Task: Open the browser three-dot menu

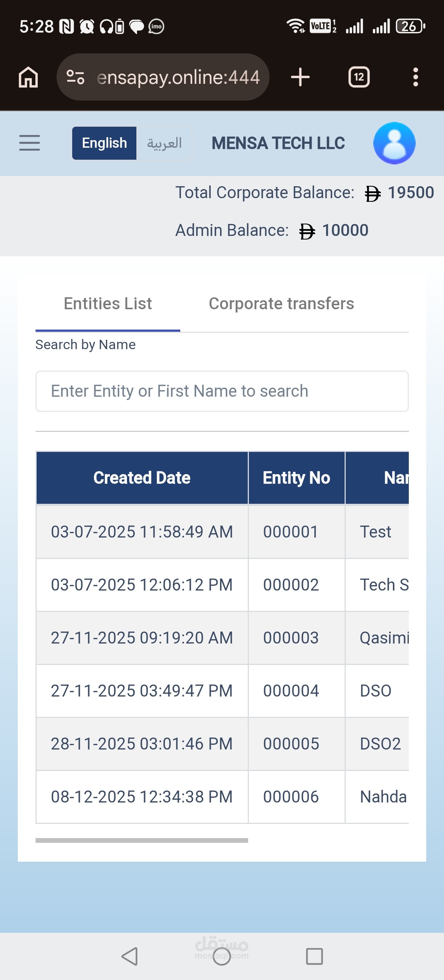Action: click(x=415, y=77)
